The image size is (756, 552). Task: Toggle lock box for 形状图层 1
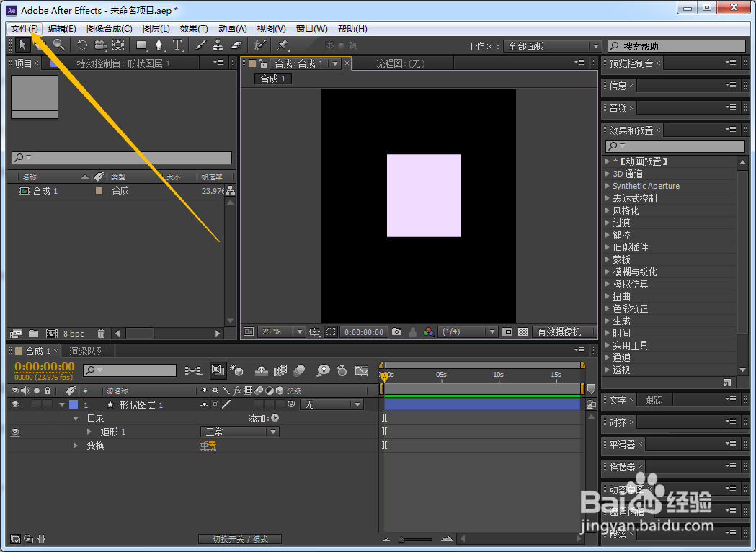point(48,404)
